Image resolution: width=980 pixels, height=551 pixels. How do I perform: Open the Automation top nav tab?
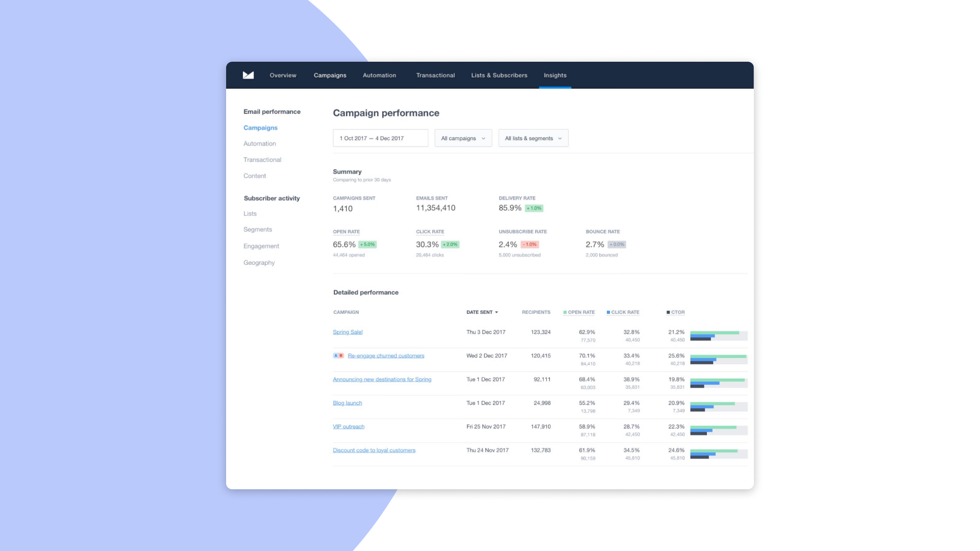[x=379, y=76]
